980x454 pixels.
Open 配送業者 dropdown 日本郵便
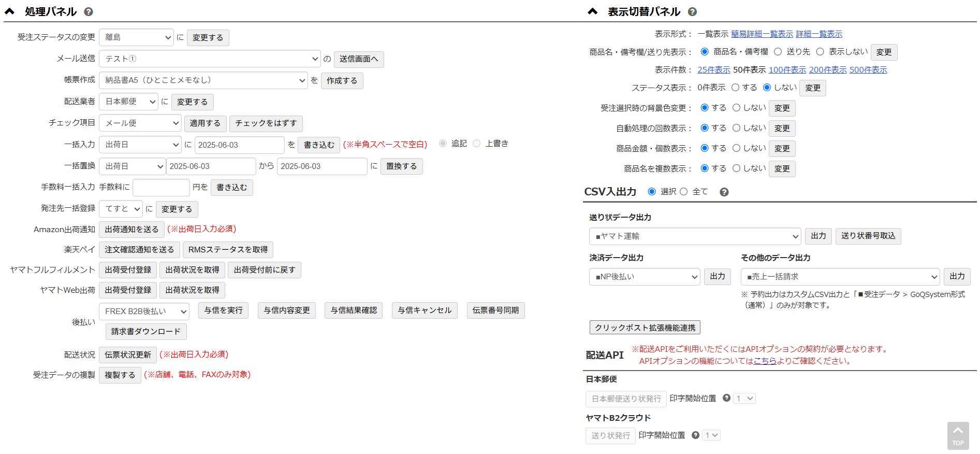coord(128,102)
